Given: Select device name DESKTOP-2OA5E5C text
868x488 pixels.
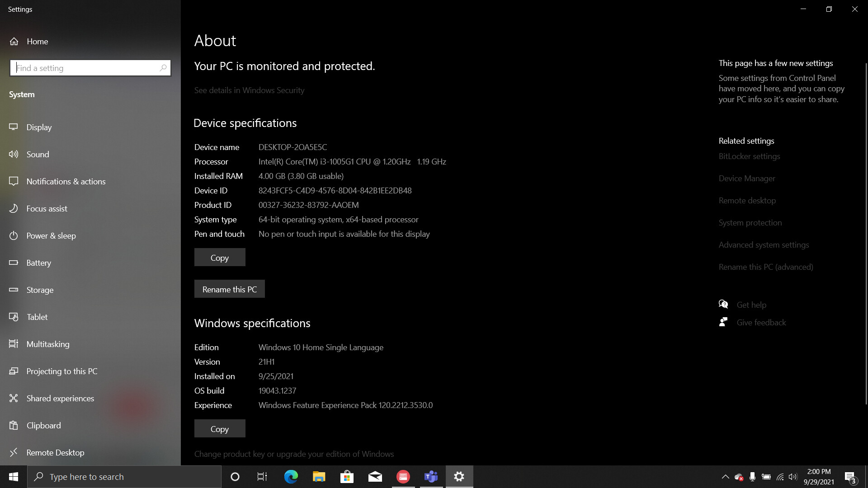Looking at the screenshot, I should (292, 147).
